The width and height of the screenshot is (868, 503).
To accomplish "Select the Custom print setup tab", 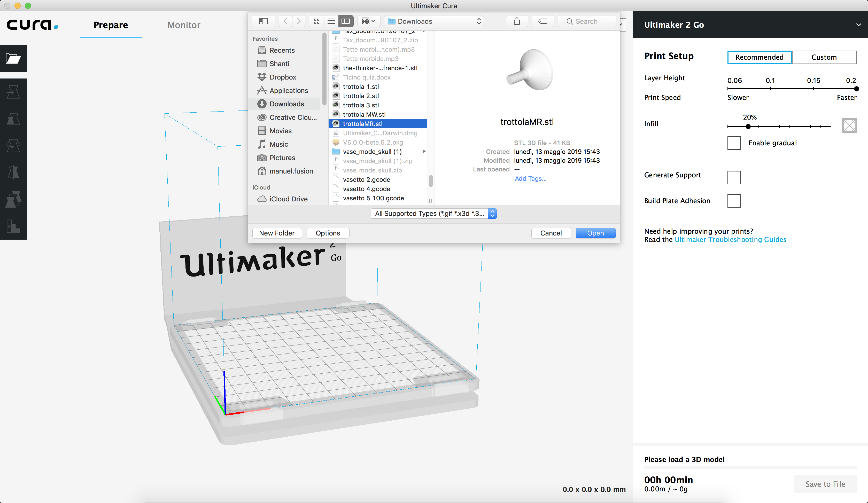I will coord(824,57).
